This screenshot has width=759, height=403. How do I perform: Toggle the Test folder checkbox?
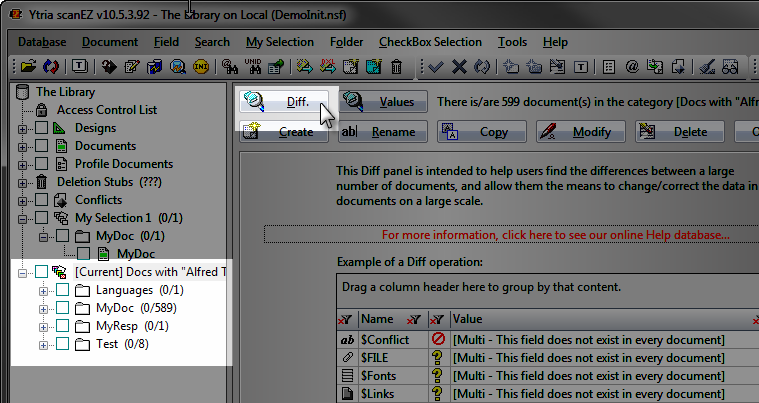[62, 344]
